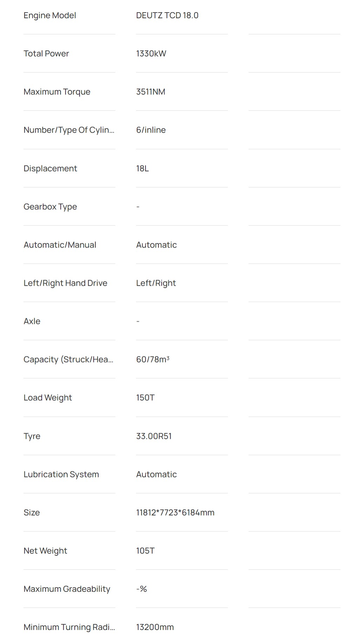Click the 3511NM torque value
The image size is (352, 644).
[151, 92]
